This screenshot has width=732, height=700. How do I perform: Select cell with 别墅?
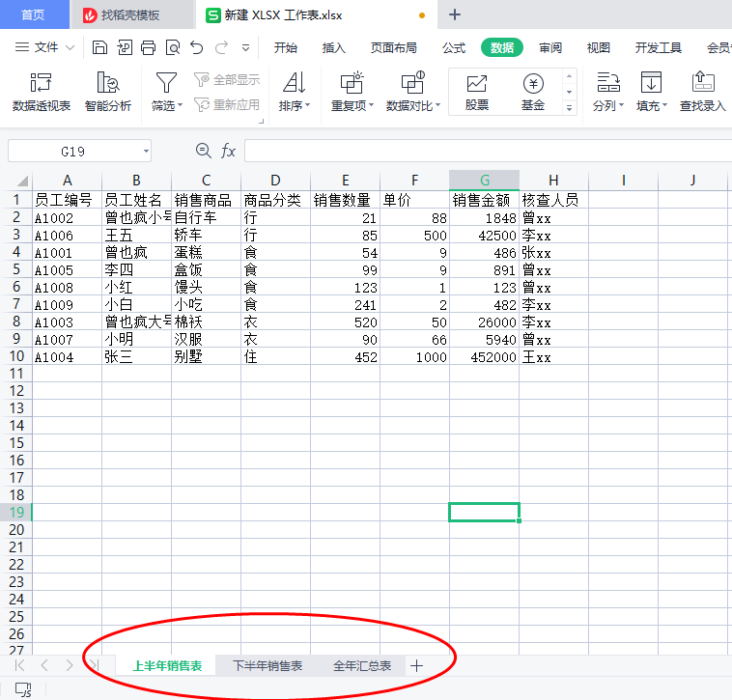click(206, 357)
